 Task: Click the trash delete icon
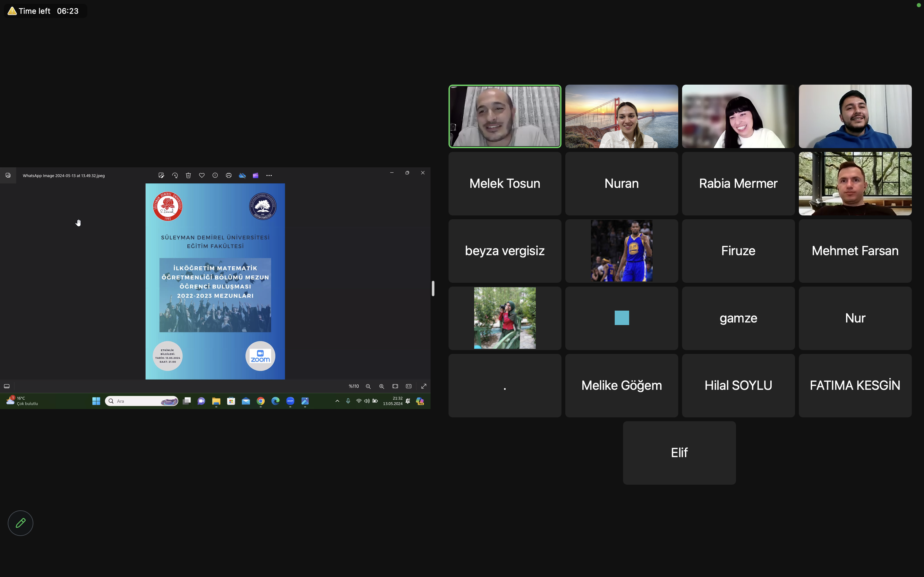(x=188, y=176)
